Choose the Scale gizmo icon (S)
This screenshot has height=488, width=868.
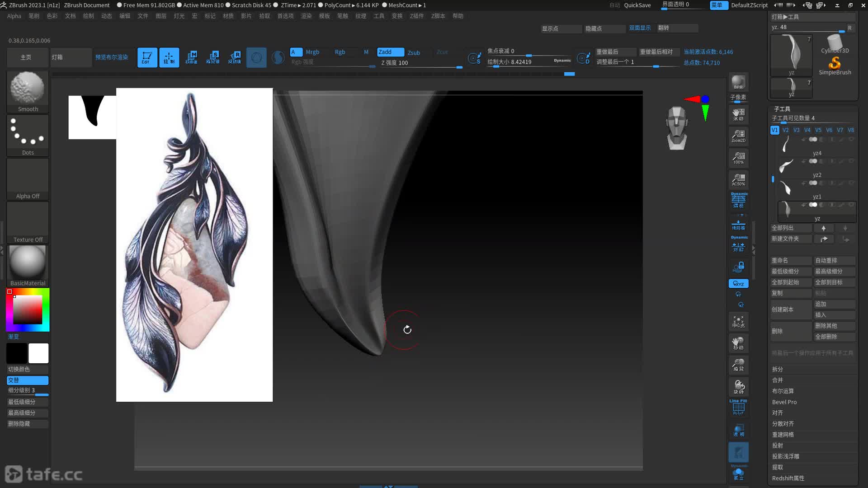tap(212, 57)
